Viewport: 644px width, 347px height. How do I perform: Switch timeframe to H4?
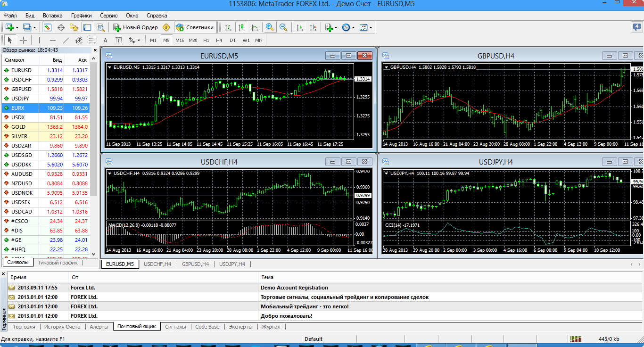click(x=219, y=40)
